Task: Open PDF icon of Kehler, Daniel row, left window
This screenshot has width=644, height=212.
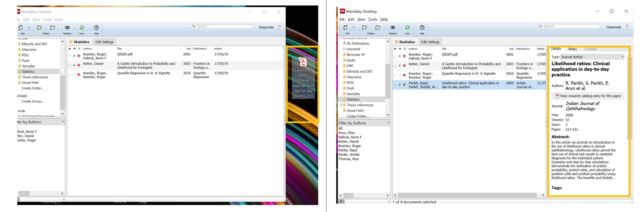Action: pyautogui.click(x=79, y=65)
